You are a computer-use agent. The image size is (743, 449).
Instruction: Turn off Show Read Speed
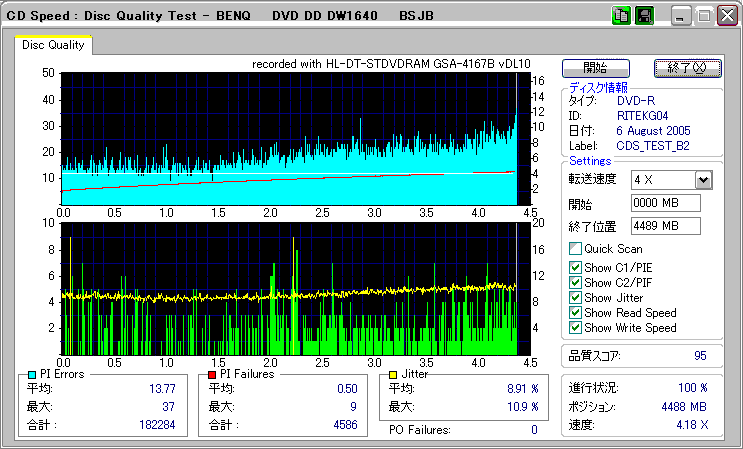575,313
